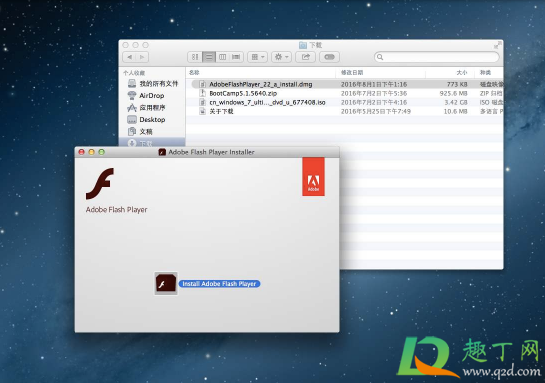Click the Share button in Finder toolbar

pyautogui.click(x=306, y=57)
